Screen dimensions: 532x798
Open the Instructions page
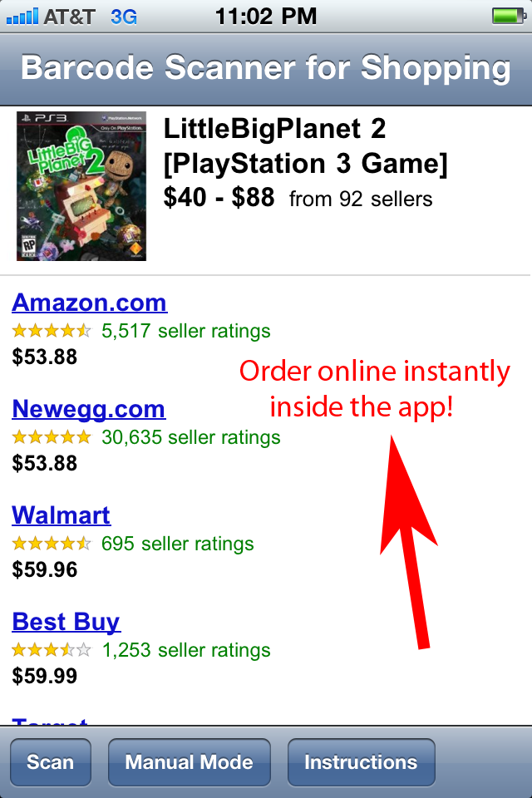click(361, 762)
